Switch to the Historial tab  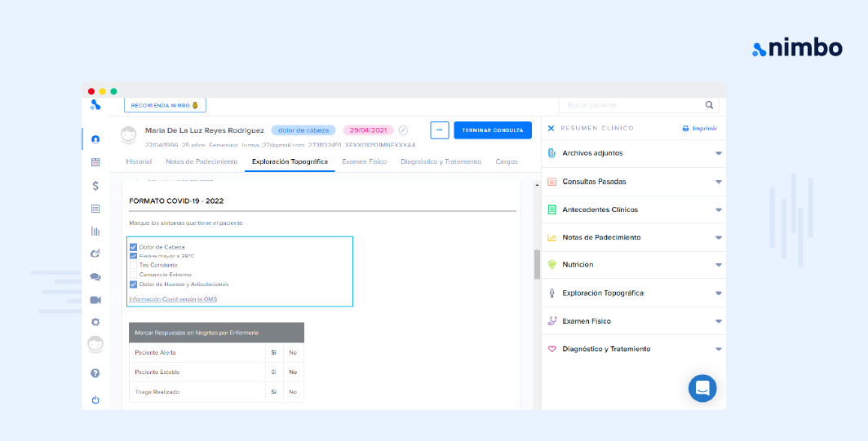(139, 161)
